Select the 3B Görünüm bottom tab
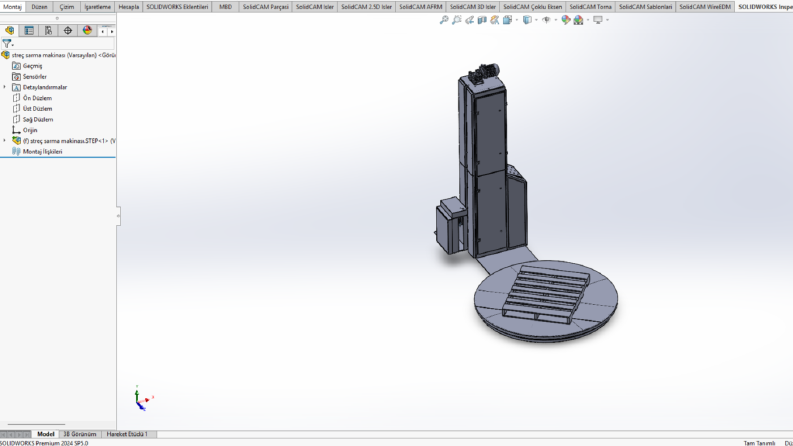 pyautogui.click(x=79, y=434)
